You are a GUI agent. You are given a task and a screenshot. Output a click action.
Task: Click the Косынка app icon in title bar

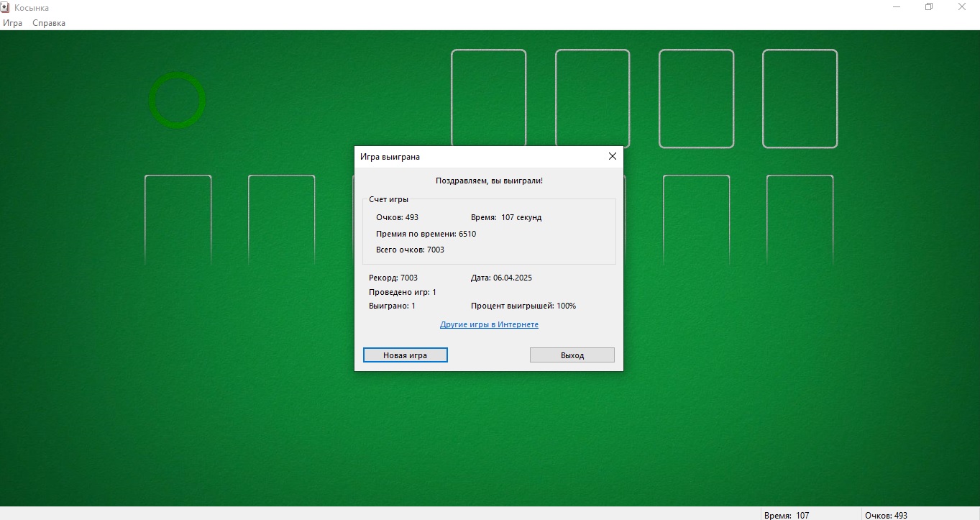[6, 7]
